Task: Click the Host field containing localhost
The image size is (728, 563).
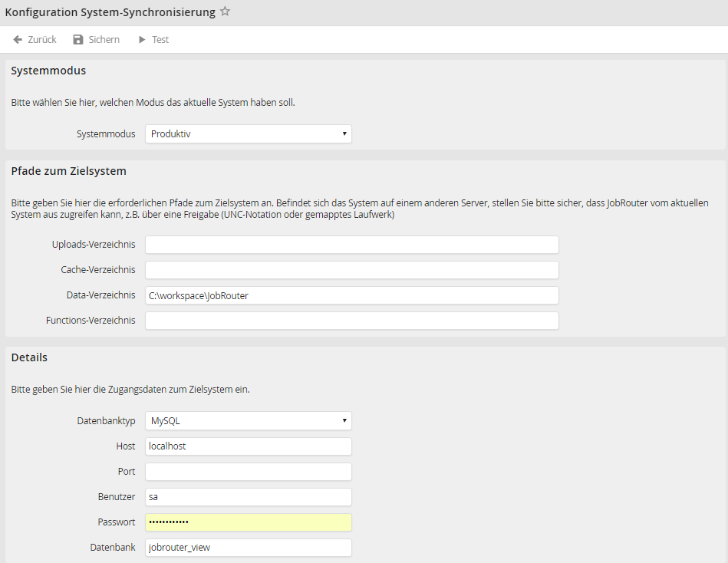Action: tap(249, 446)
